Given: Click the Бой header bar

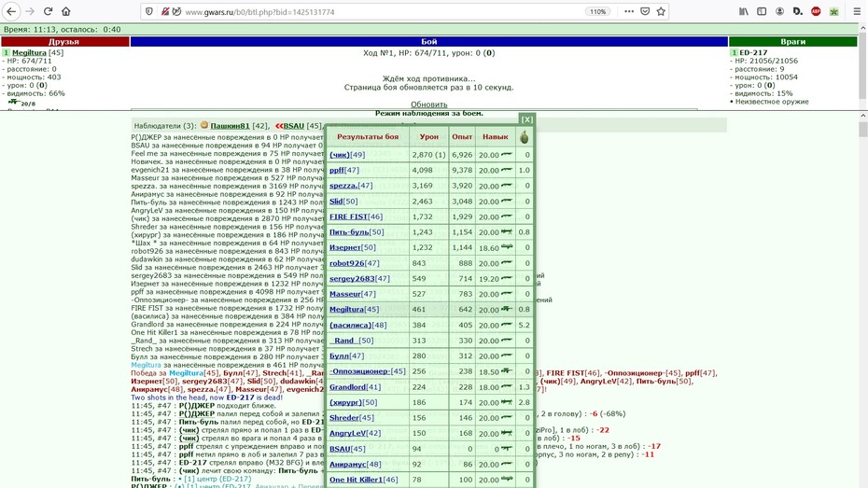Looking at the screenshot, I should coord(429,41).
